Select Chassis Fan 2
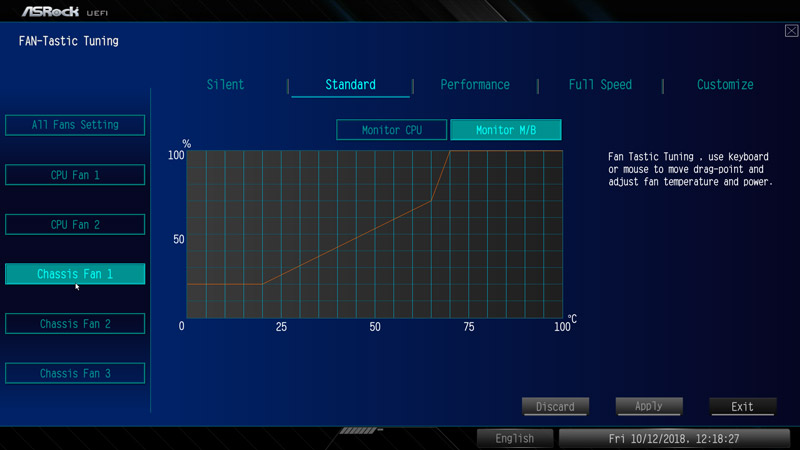Screen dimensions: 800x450 [75, 323]
